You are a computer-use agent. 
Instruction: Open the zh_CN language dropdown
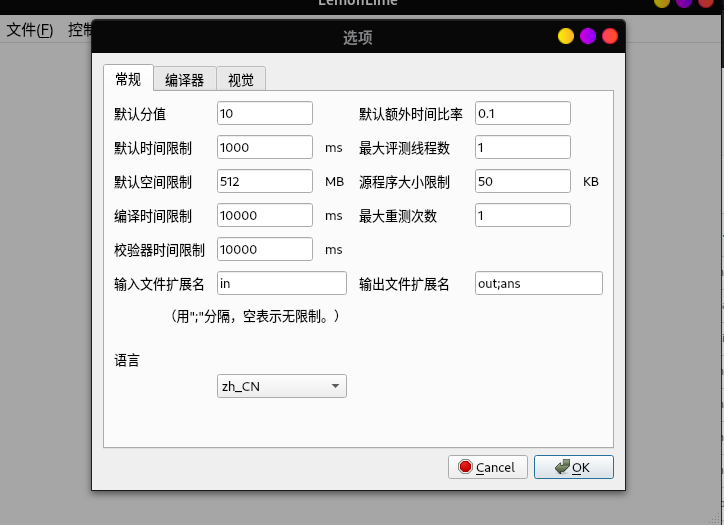(282, 386)
